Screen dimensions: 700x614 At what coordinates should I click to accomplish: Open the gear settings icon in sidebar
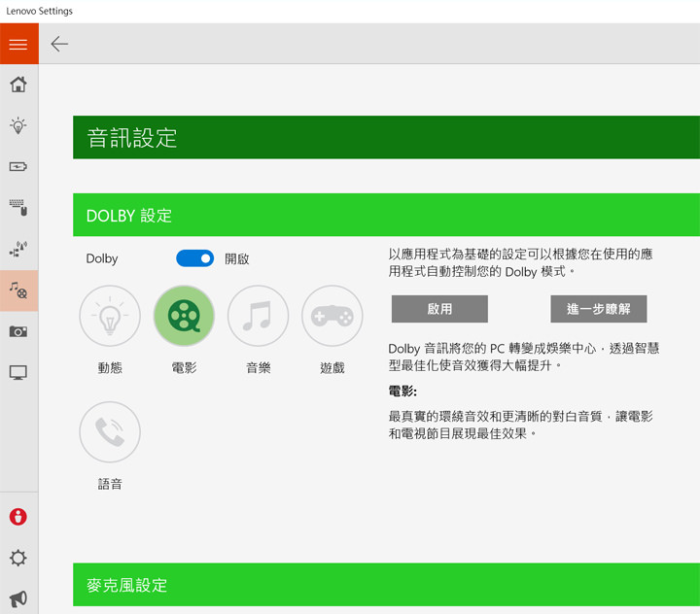(18, 558)
